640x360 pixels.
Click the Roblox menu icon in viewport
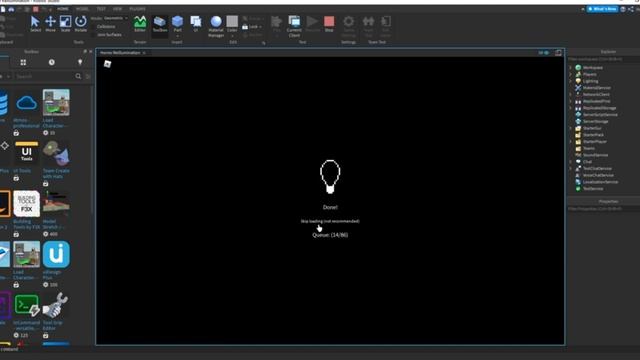[107, 64]
